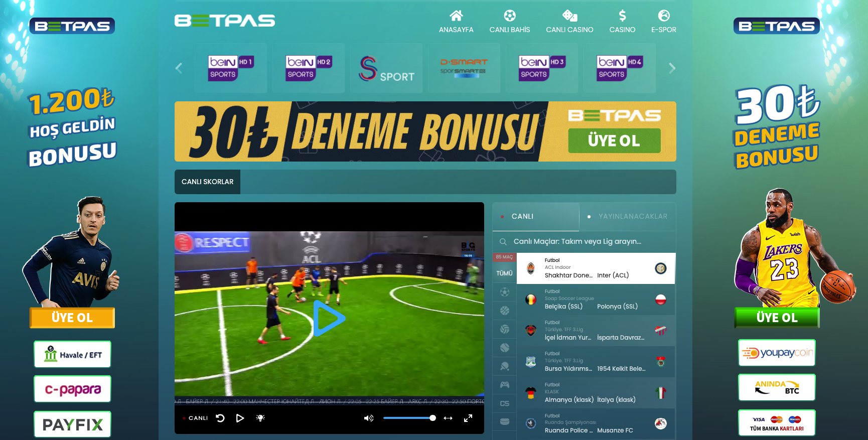This screenshot has height=440, width=868.
Task: Click the large play button on video
Action: pyautogui.click(x=329, y=318)
